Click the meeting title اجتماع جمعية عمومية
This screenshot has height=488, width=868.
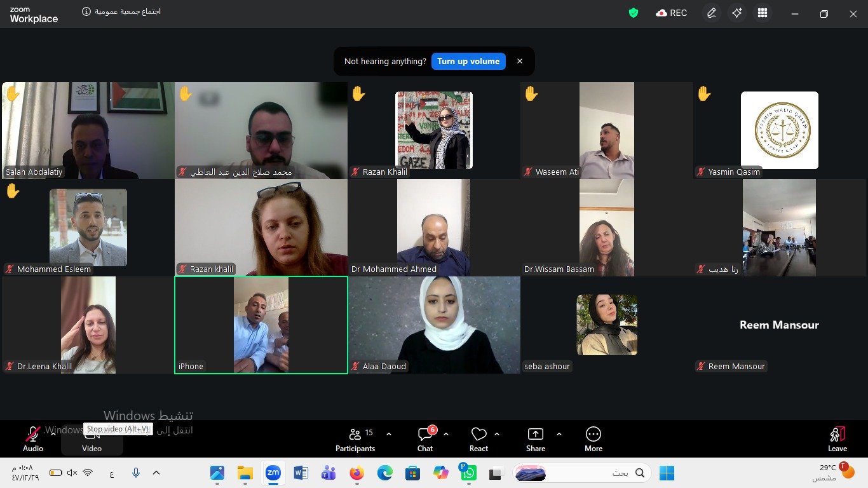coord(129,11)
